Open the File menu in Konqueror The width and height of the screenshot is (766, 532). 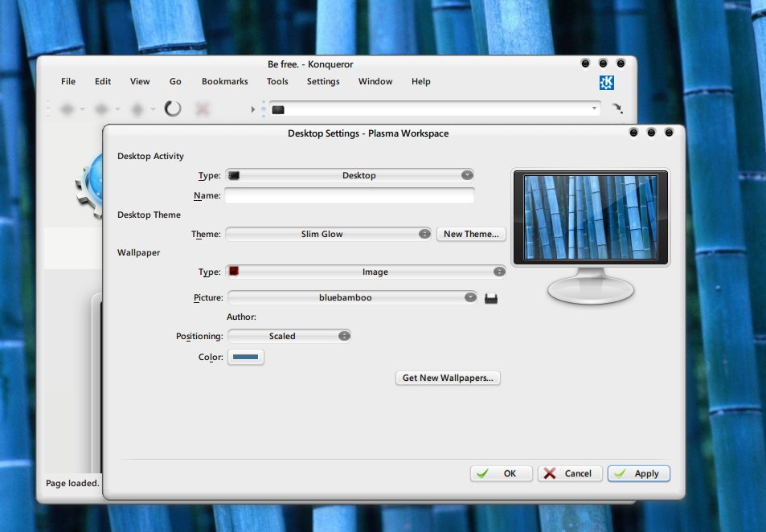tap(68, 82)
